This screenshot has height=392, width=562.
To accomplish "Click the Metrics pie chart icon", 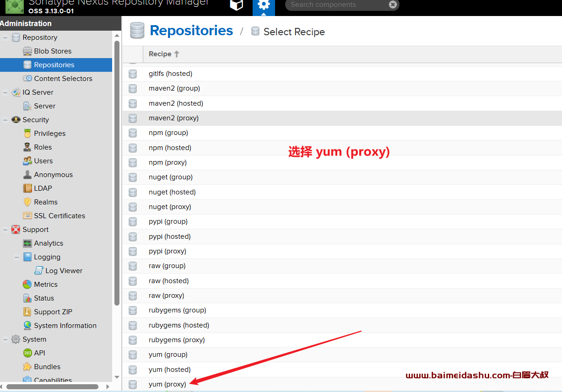I will (x=27, y=285).
